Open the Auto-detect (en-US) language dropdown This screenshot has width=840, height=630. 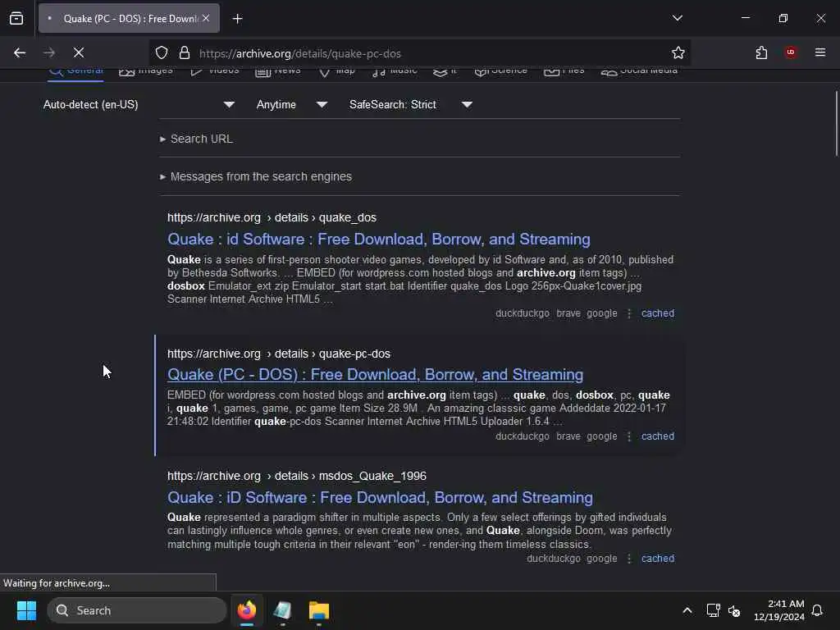[139, 104]
